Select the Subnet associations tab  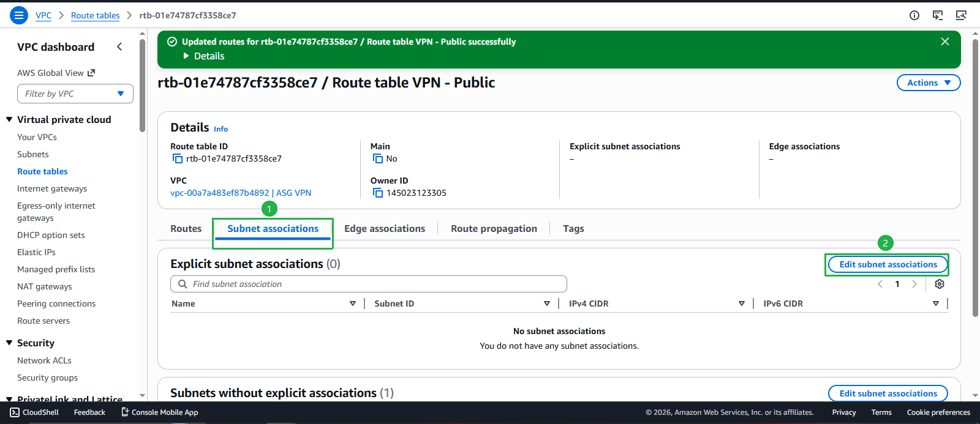click(x=273, y=229)
